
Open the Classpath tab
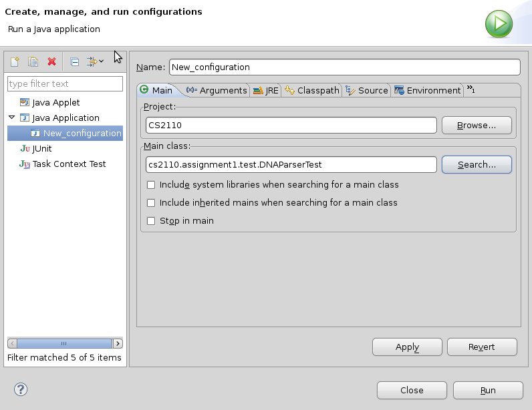[x=312, y=90]
